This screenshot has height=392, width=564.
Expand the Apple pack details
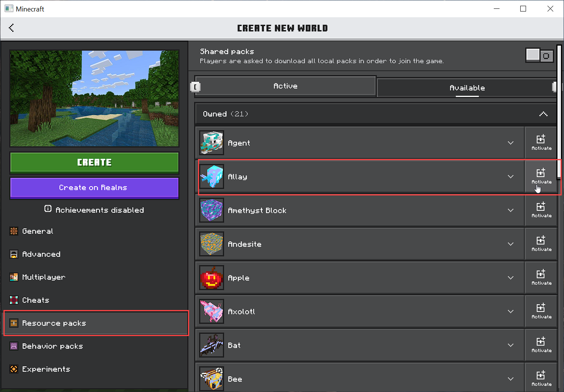coord(511,278)
